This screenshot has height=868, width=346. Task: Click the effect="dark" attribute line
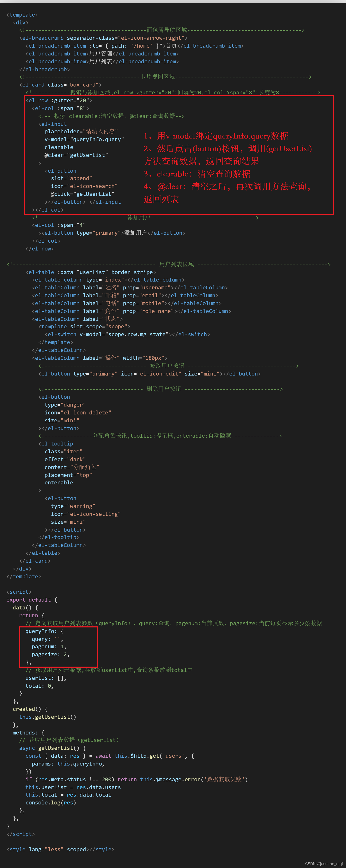coord(65,460)
